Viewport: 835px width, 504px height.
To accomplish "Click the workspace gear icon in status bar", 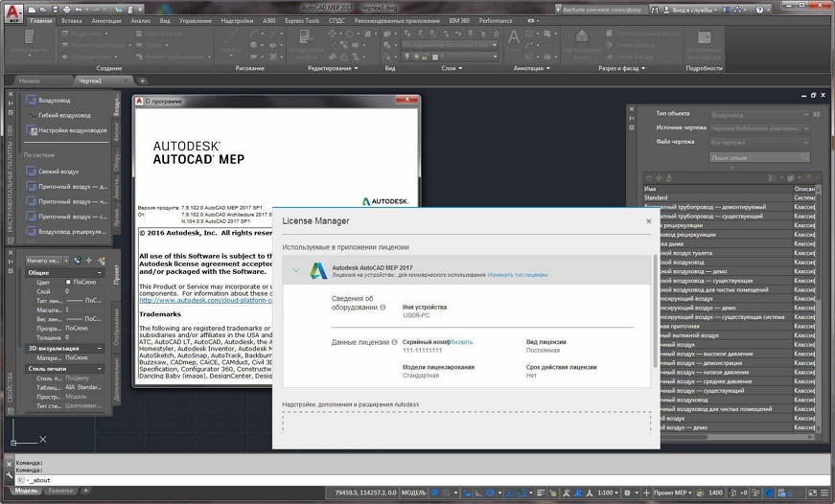I will (x=627, y=493).
